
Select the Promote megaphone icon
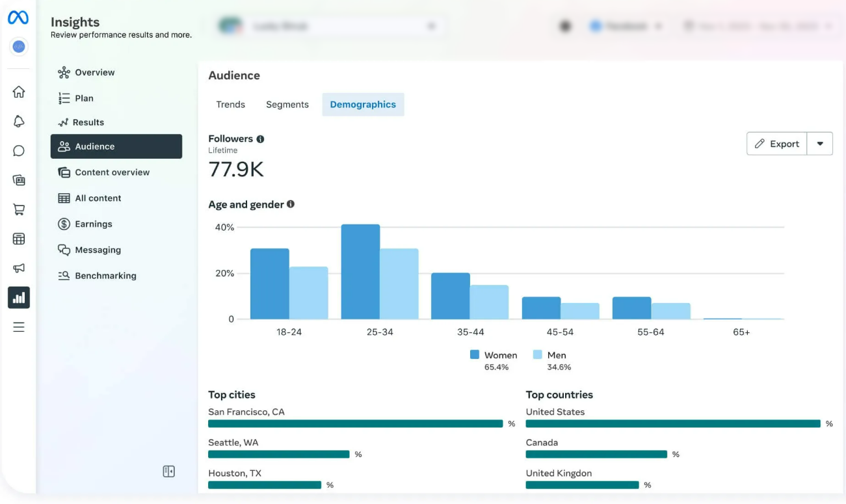[19, 268]
